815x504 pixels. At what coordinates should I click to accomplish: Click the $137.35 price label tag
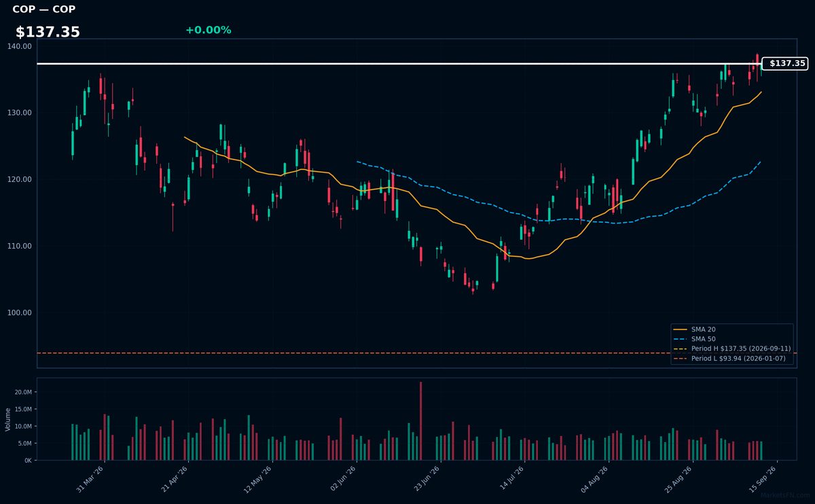point(784,64)
